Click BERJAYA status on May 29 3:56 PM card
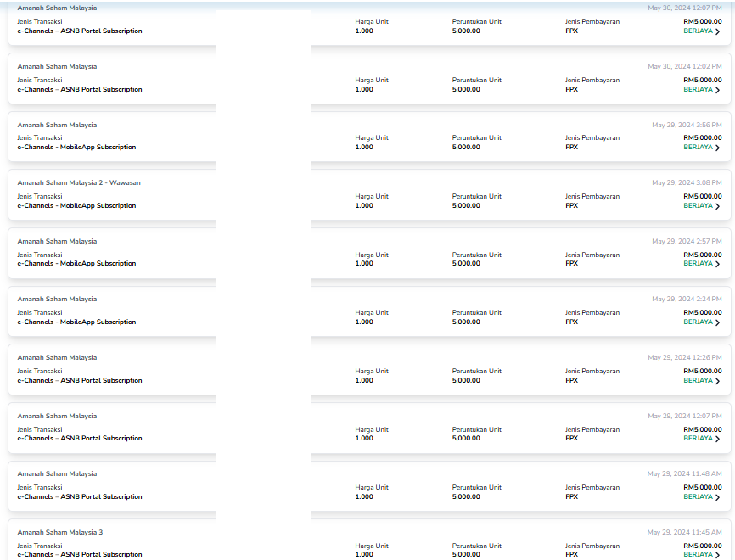The image size is (735, 560). tap(698, 147)
